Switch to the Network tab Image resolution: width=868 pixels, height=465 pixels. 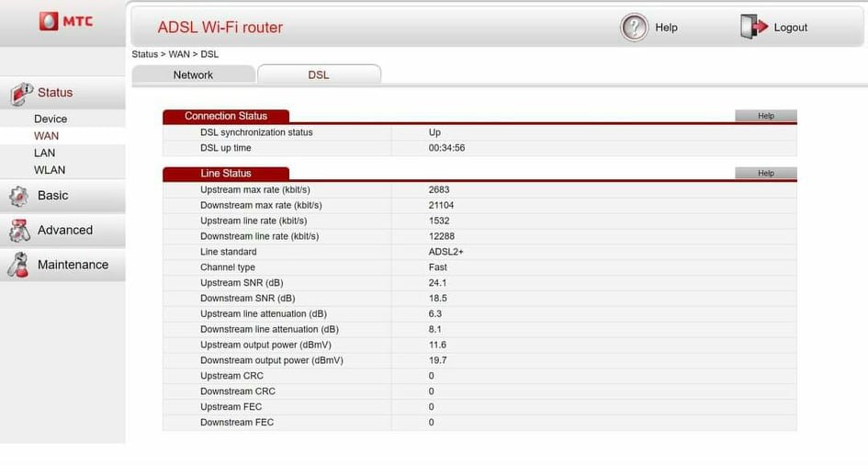pos(193,75)
